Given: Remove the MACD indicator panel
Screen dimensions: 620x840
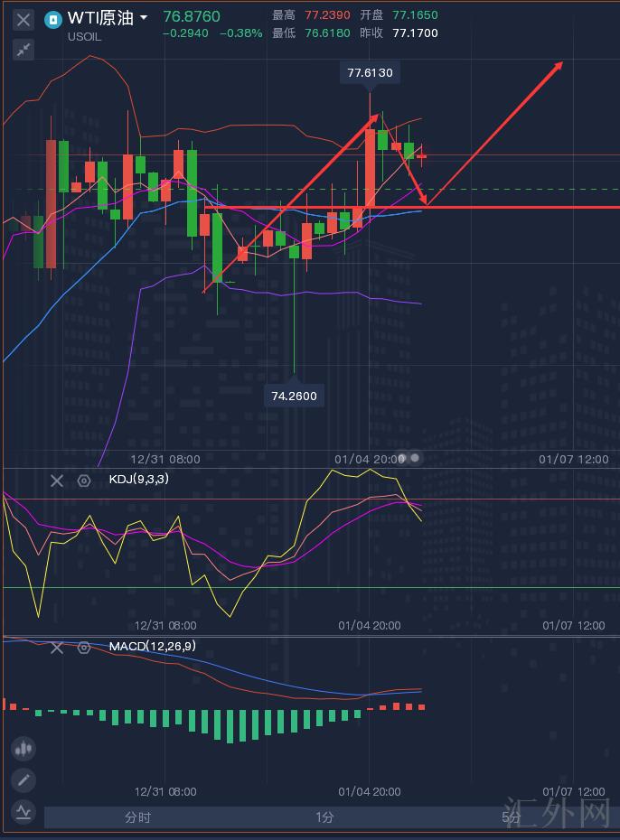Looking at the screenshot, I should [x=57, y=647].
